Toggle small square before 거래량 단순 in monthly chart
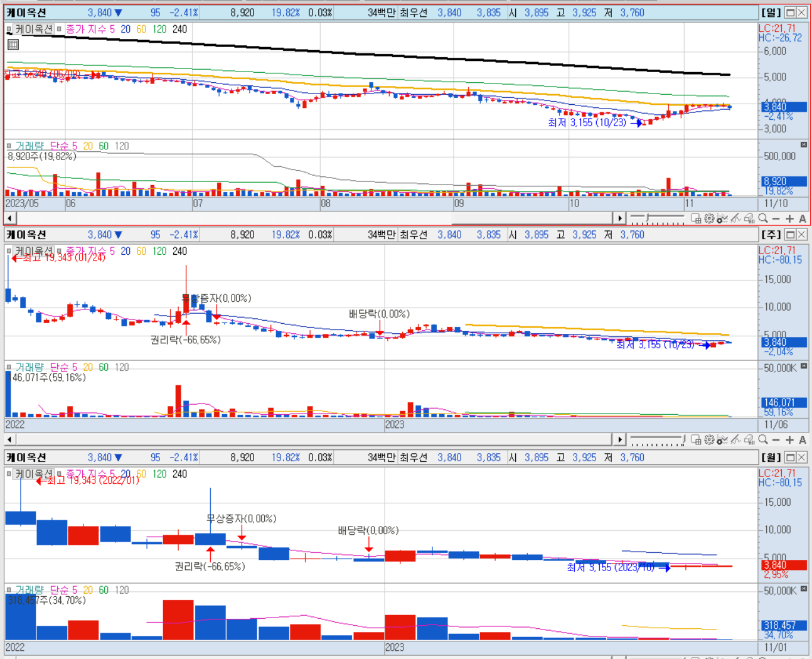812x659 pixels. tap(9, 590)
